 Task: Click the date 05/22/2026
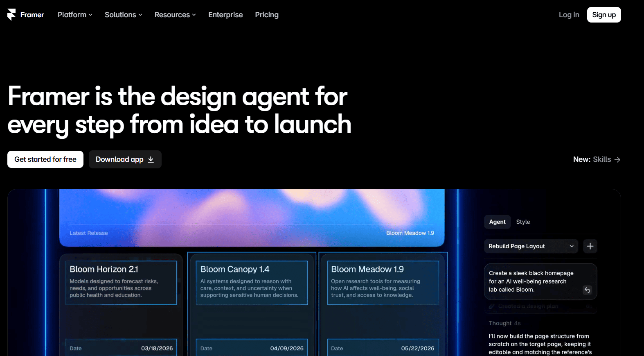(418, 349)
